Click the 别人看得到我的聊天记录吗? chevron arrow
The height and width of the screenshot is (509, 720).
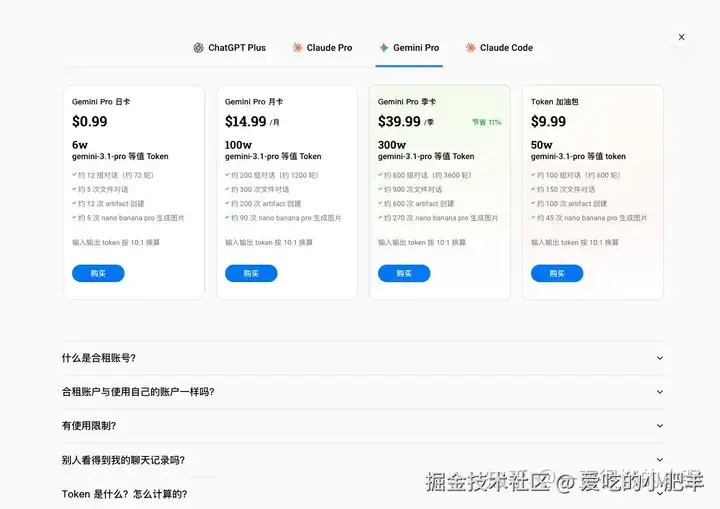pyautogui.click(x=660, y=460)
